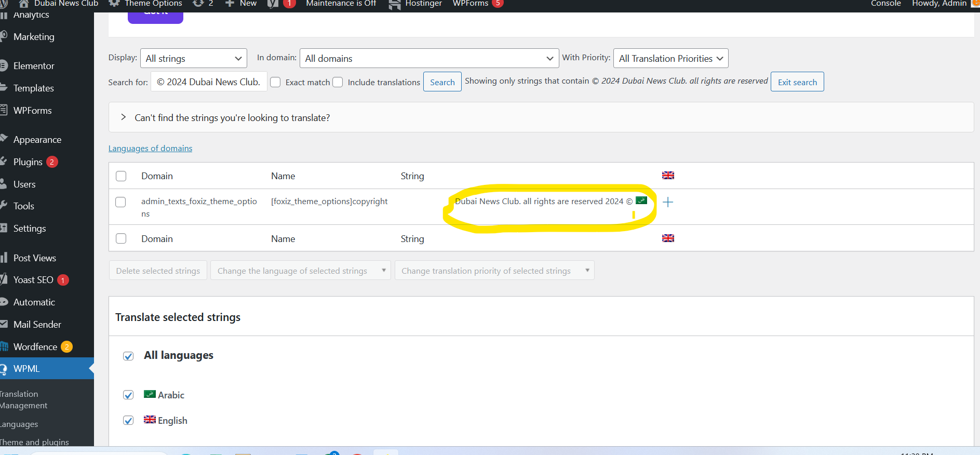980x455 pixels.
Task: Open Users sidebar icon
Action: pos(3,184)
